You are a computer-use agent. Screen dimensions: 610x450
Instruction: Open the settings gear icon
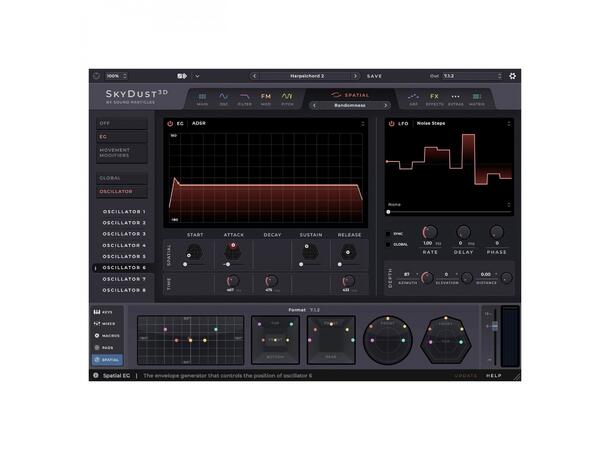512,76
